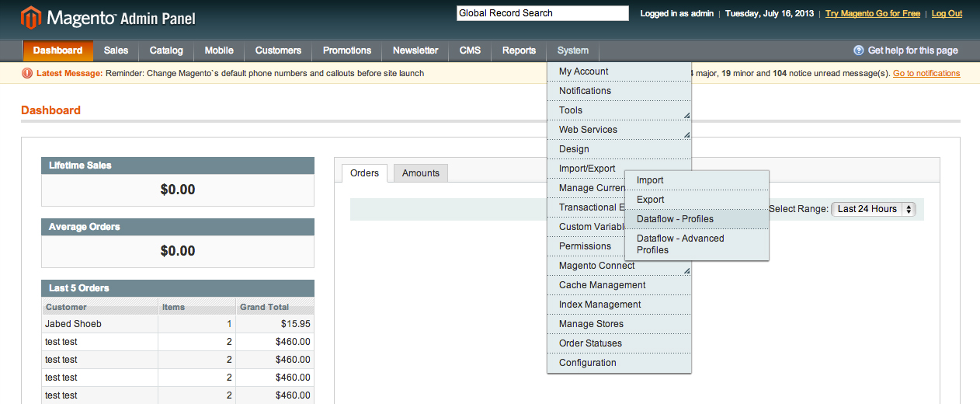
Task: Click the Customer column header
Action: coord(100,307)
